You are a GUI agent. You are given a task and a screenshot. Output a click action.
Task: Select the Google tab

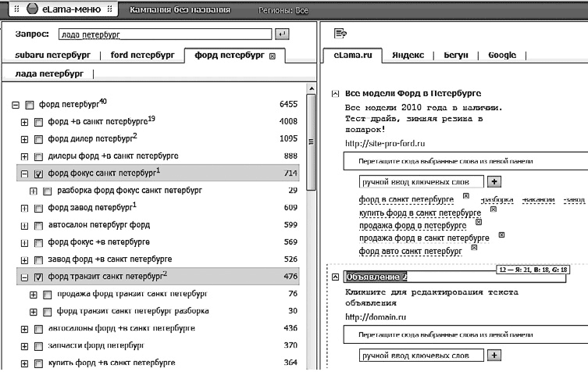(x=502, y=55)
